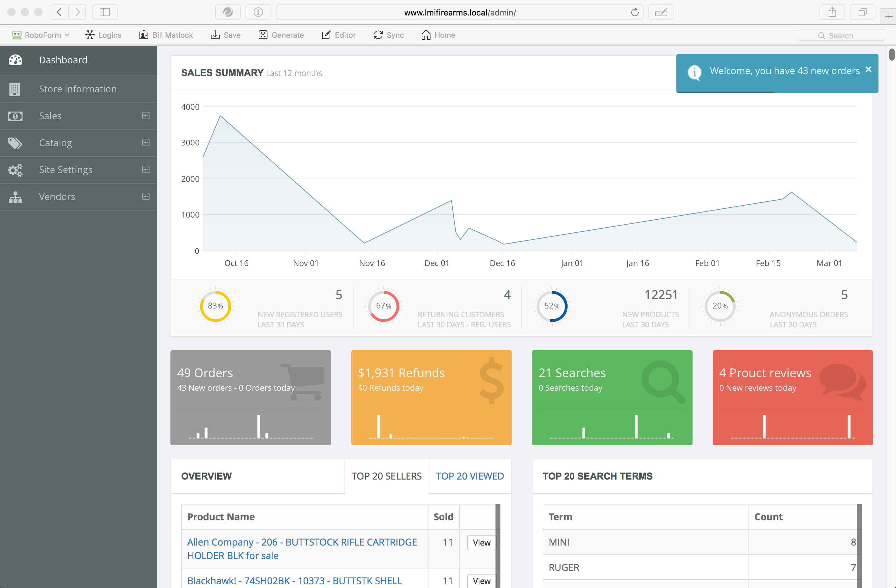Click the site info icon near address bar

pos(258,12)
